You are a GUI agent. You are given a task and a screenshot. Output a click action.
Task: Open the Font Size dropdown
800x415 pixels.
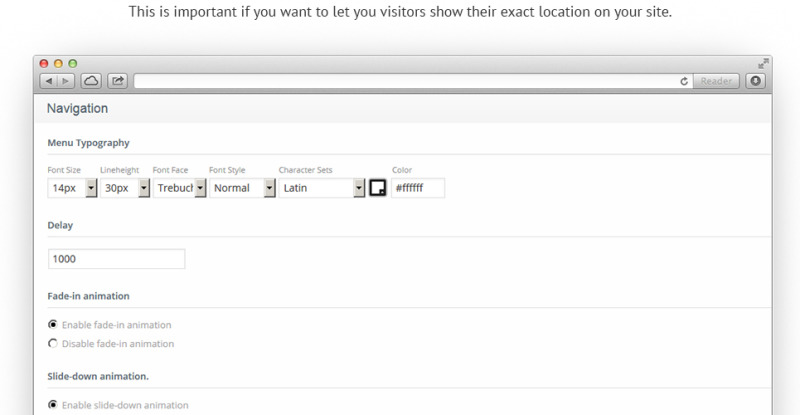click(x=91, y=188)
